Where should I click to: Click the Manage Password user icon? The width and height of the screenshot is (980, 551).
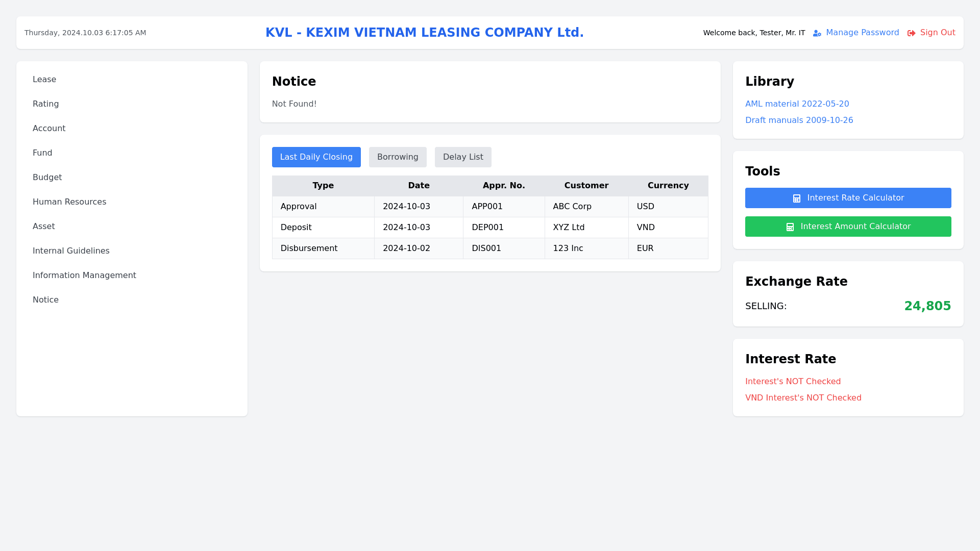pos(817,33)
